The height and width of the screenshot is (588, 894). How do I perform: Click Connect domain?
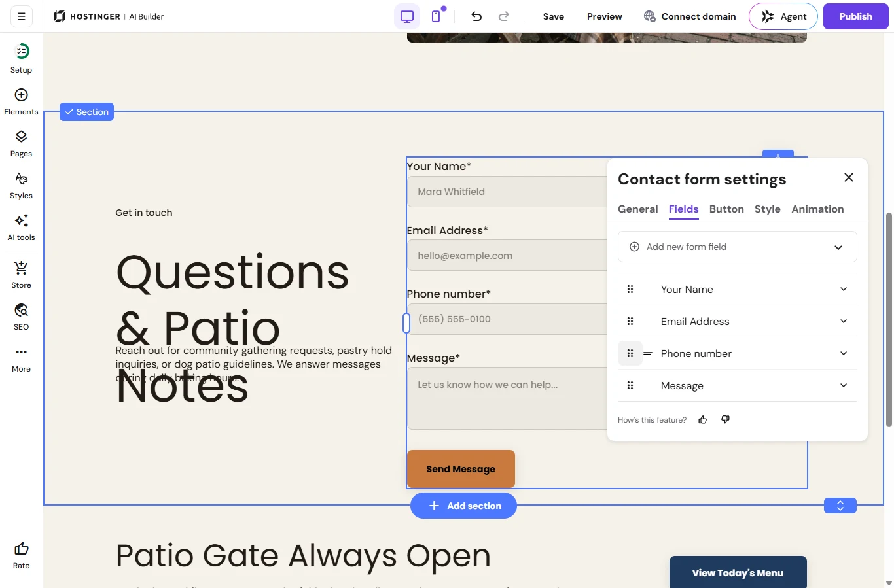690,16
